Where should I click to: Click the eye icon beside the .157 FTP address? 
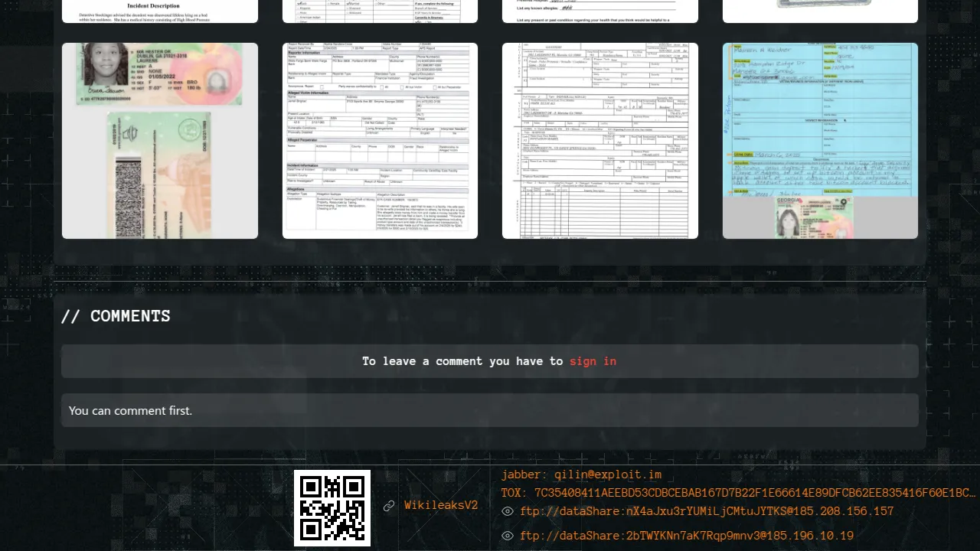[x=507, y=512]
